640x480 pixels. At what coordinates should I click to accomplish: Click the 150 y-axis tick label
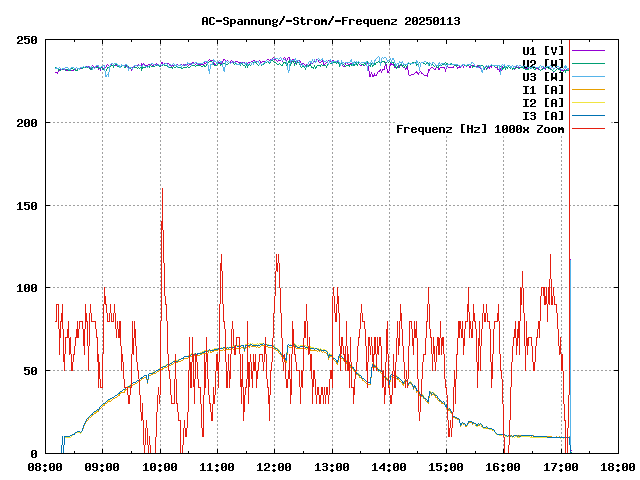(x=27, y=205)
